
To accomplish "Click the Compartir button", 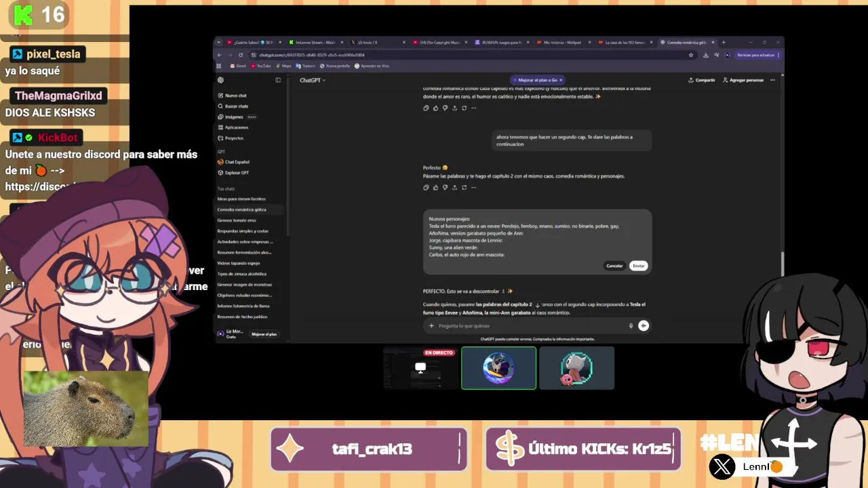I will (702, 80).
